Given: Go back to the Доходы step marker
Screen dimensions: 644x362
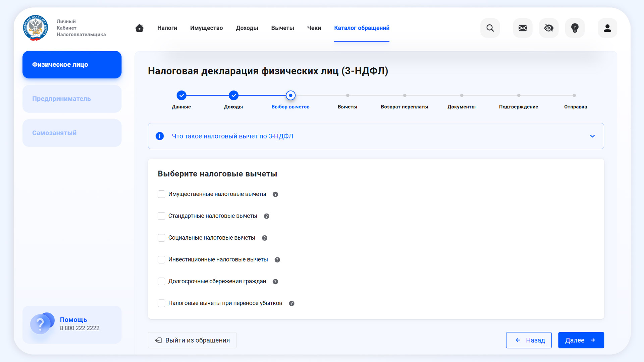Looking at the screenshot, I should 233,96.
